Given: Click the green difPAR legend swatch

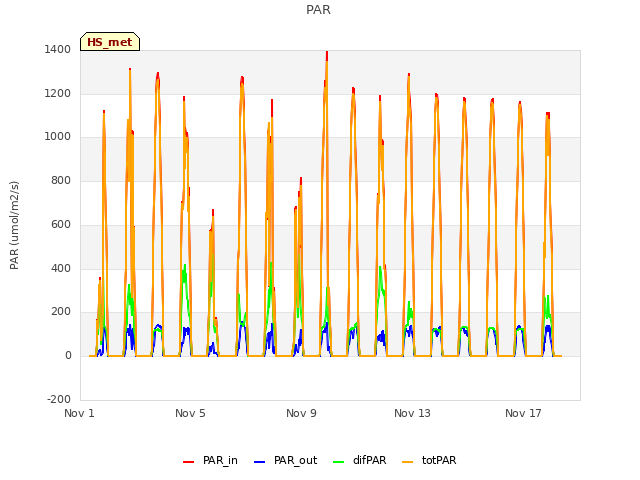Looking at the screenshot, I should click(x=339, y=462).
